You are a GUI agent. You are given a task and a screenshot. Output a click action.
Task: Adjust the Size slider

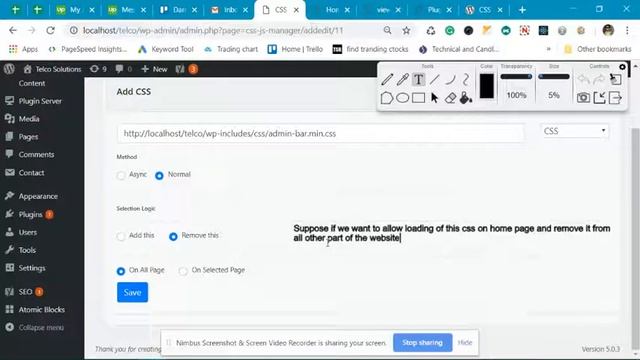pyautogui.click(x=554, y=77)
